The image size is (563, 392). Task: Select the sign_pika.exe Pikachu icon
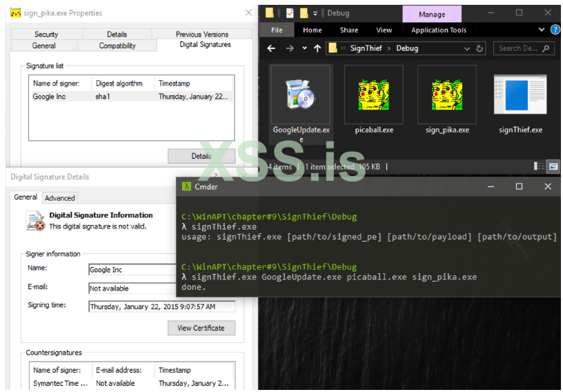pos(447,95)
